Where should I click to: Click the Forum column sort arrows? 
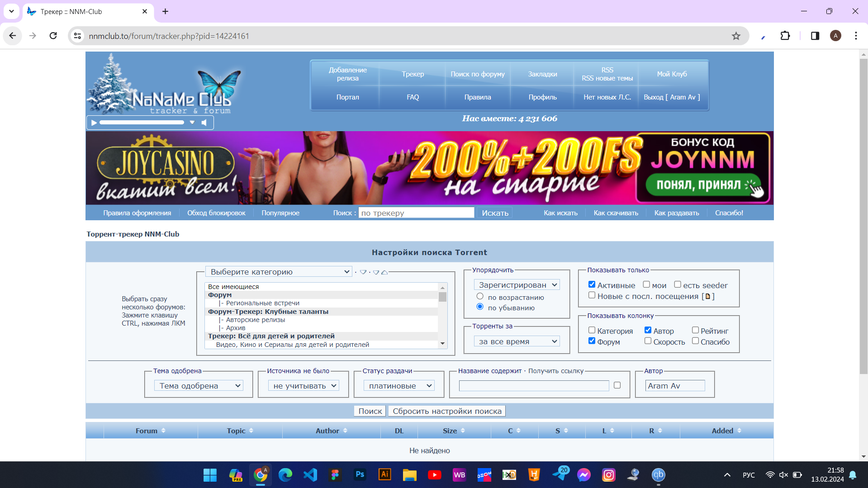click(x=163, y=431)
